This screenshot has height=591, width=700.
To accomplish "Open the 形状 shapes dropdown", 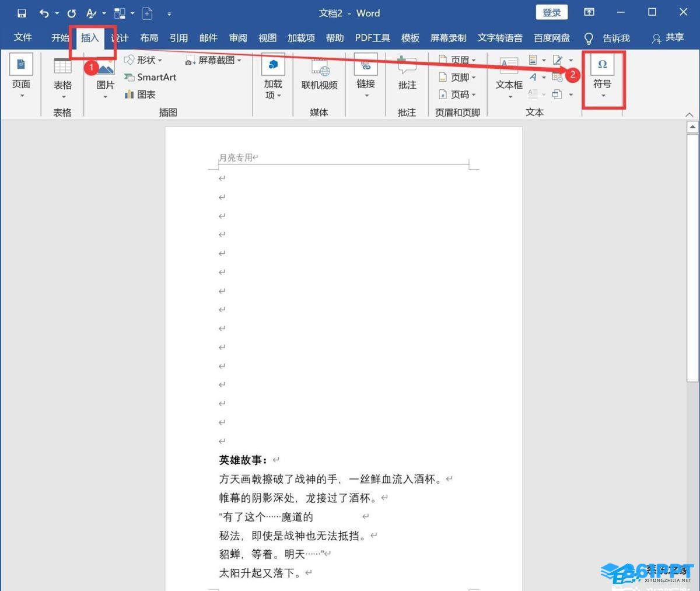I will [x=143, y=60].
